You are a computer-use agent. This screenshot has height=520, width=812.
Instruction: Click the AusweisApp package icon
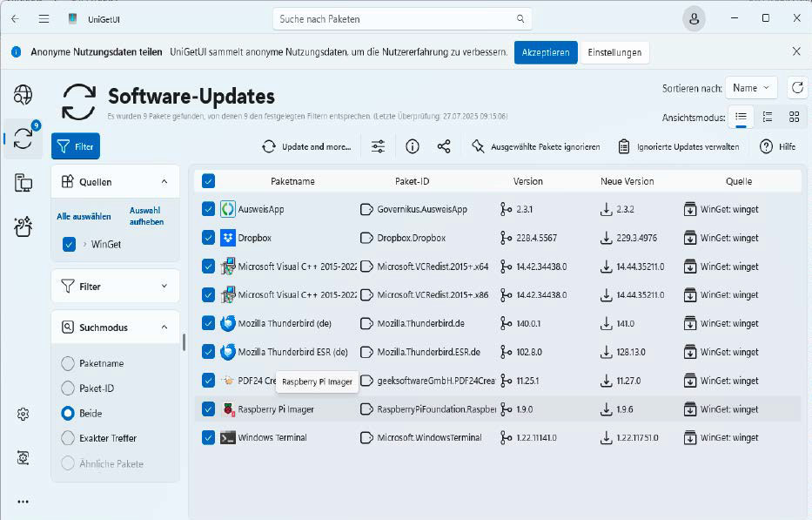[228, 209]
